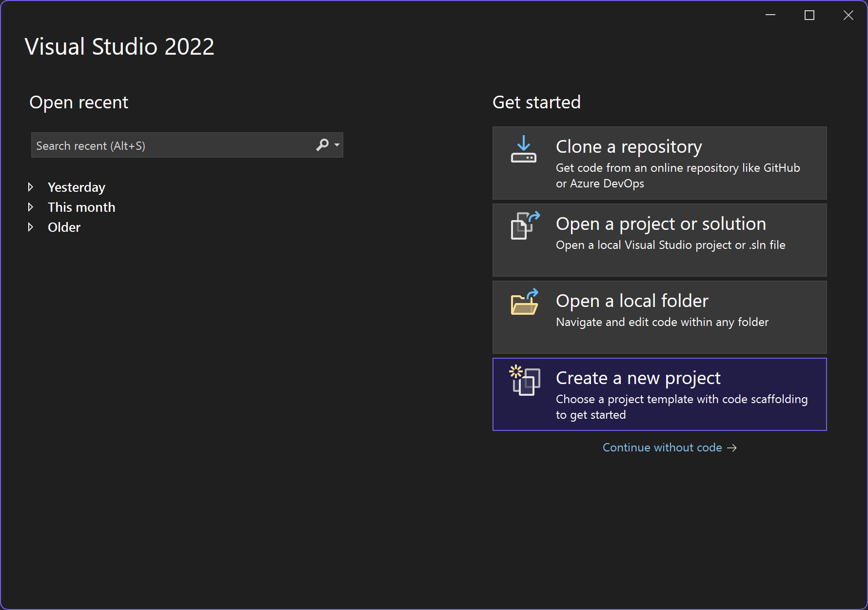Click the arrow icon beside Continue without code

732,448
